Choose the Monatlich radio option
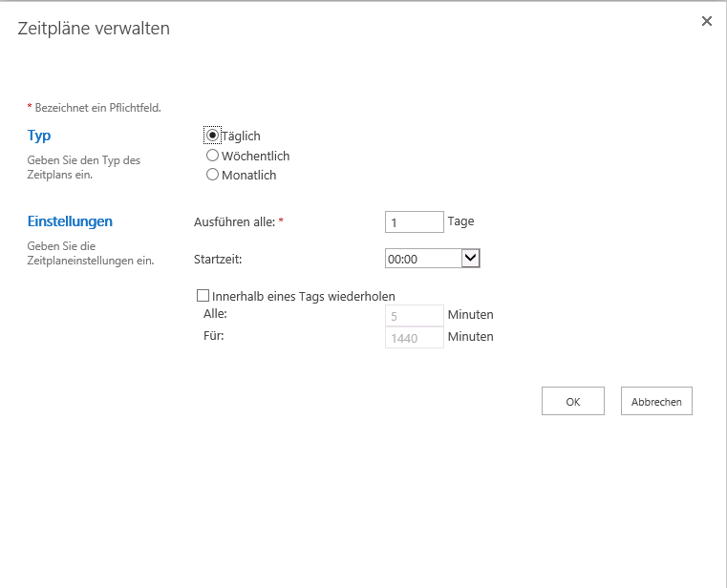Image resolution: width=727 pixels, height=588 pixels. 212,175
